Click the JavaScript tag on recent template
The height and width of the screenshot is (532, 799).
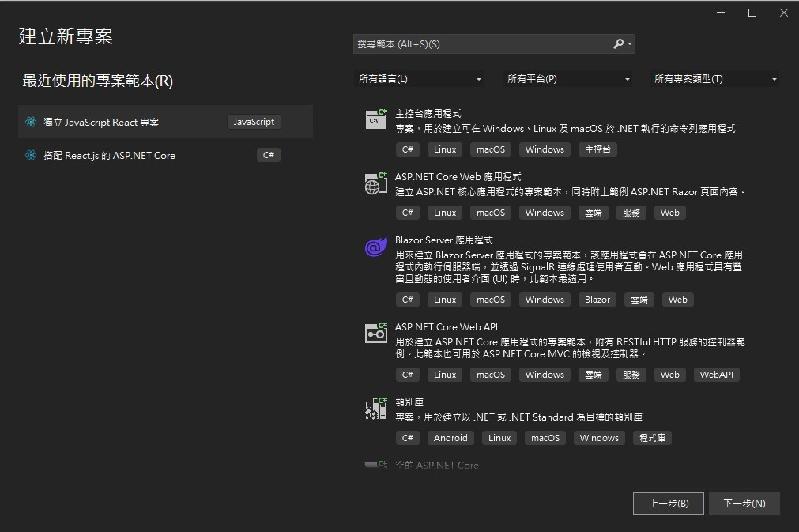pyautogui.click(x=254, y=122)
